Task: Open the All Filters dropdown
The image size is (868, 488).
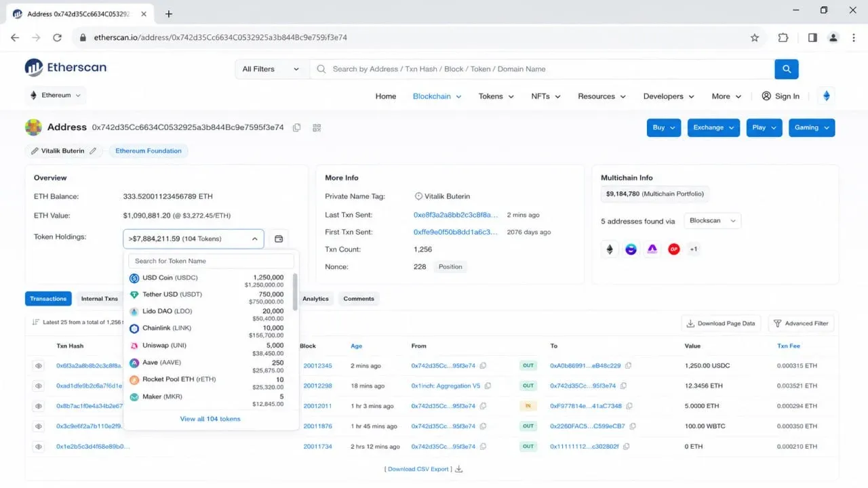Action: [271, 69]
